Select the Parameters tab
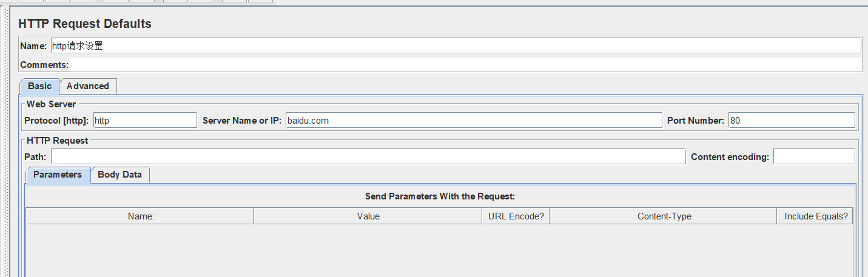The width and height of the screenshot is (868, 277). (x=58, y=175)
